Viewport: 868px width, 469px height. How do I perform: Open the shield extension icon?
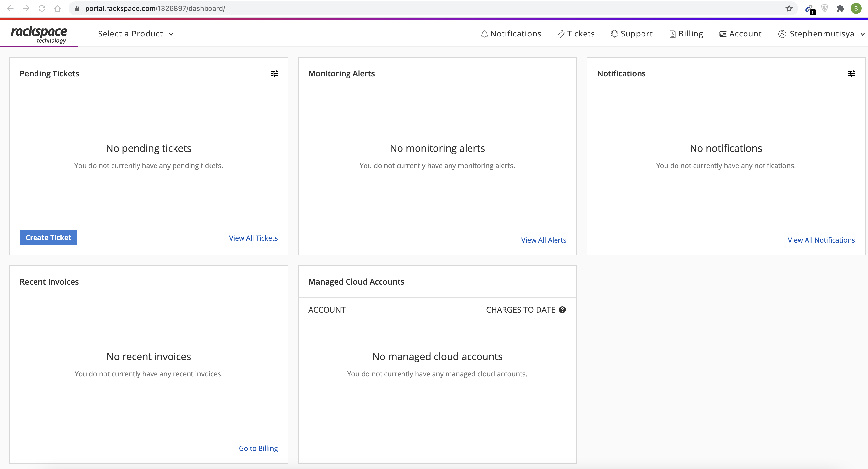pyautogui.click(x=825, y=8)
